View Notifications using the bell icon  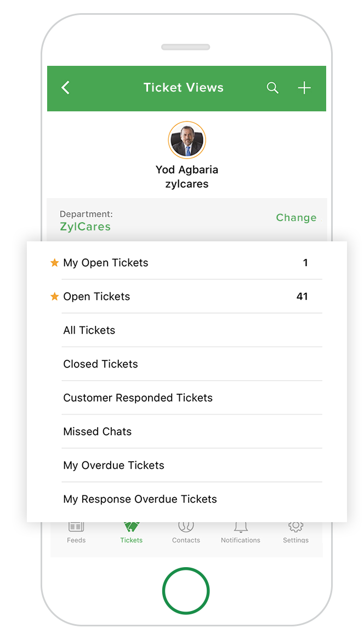click(x=240, y=531)
